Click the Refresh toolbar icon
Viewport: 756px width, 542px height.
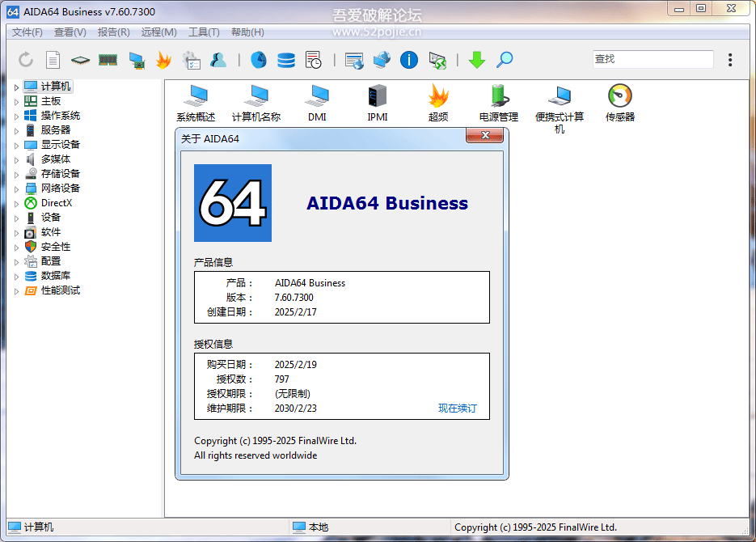point(26,60)
